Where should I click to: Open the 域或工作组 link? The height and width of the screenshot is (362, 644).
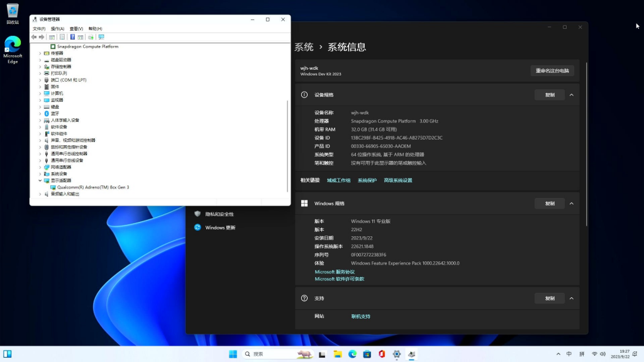[x=338, y=180]
